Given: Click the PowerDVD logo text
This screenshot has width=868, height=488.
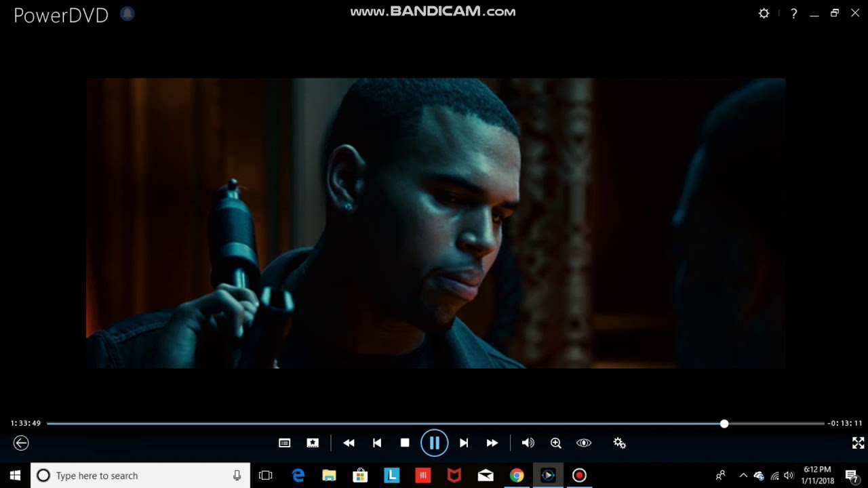Looking at the screenshot, I should [x=61, y=16].
